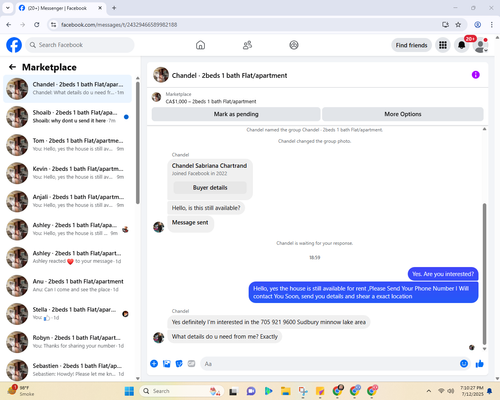Click the conversation list scrollbar

click(138, 143)
